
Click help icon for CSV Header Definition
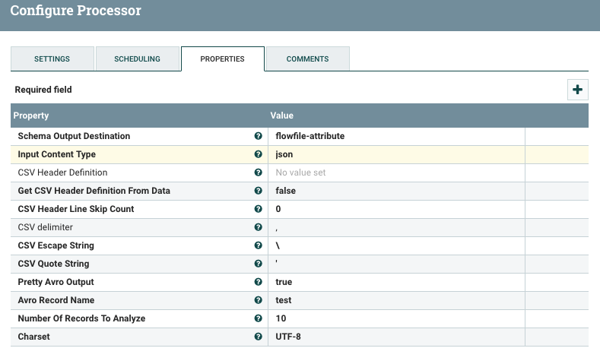(x=259, y=173)
